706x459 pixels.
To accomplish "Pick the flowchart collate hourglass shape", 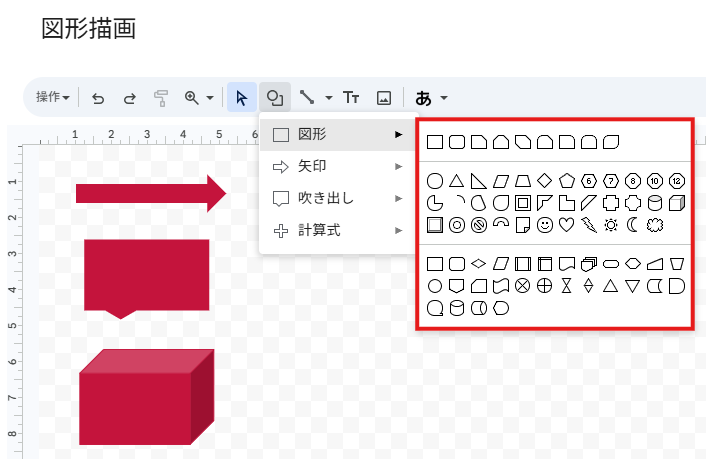I will click(567, 286).
